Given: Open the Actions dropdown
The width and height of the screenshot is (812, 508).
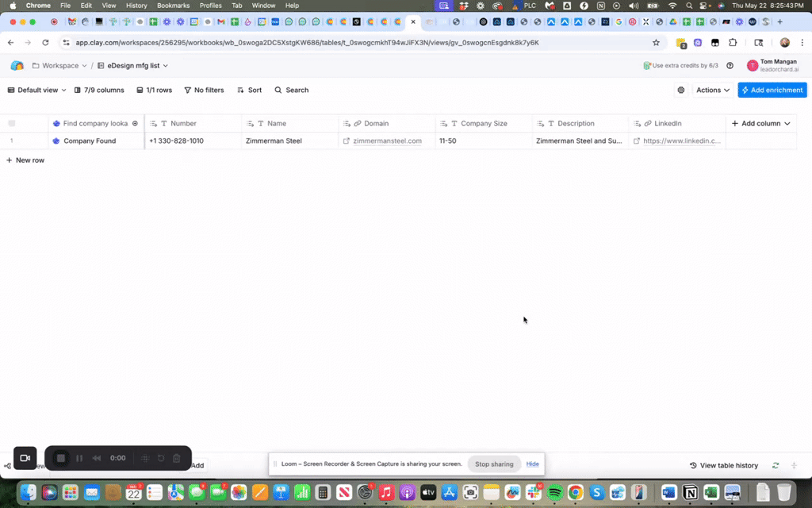Looking at the screenshot, I should (x=711, y=90).
